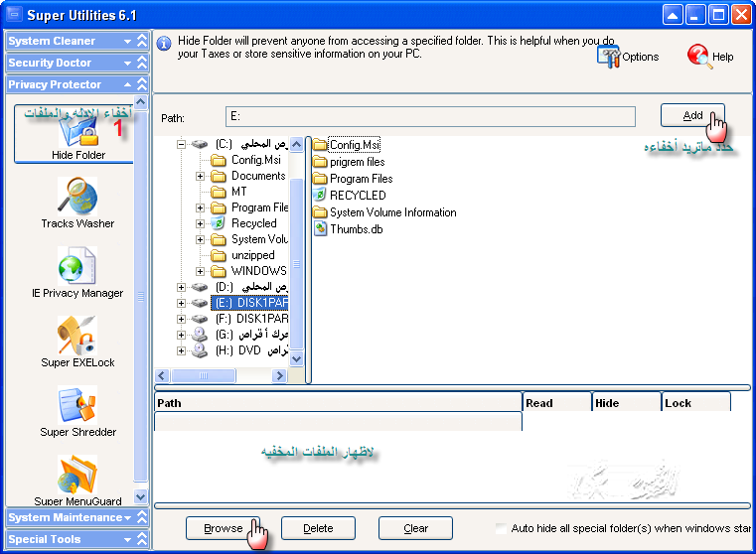Open the Super Shredder tool
Screen dimensions: 756x554
(77, 412)
